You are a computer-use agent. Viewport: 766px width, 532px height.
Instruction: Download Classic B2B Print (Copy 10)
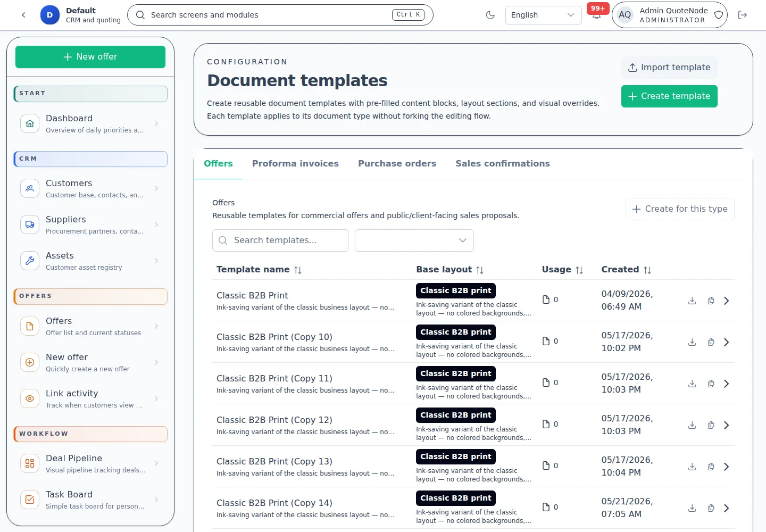click(692, 342)
